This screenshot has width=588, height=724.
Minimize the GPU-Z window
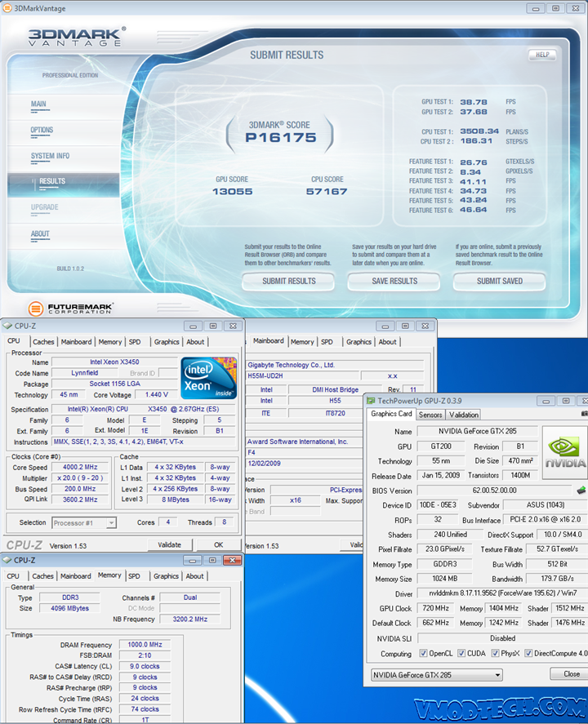[x=546, y=401]
